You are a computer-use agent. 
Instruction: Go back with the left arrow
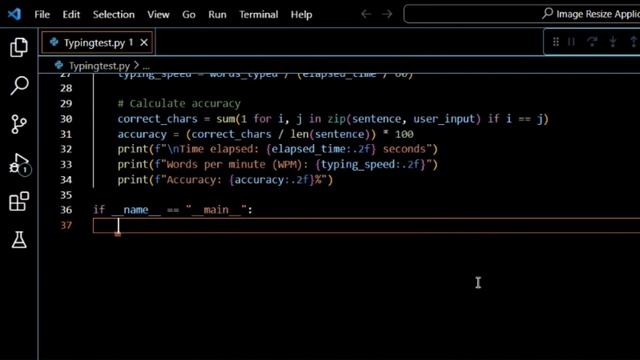(366, 14)
